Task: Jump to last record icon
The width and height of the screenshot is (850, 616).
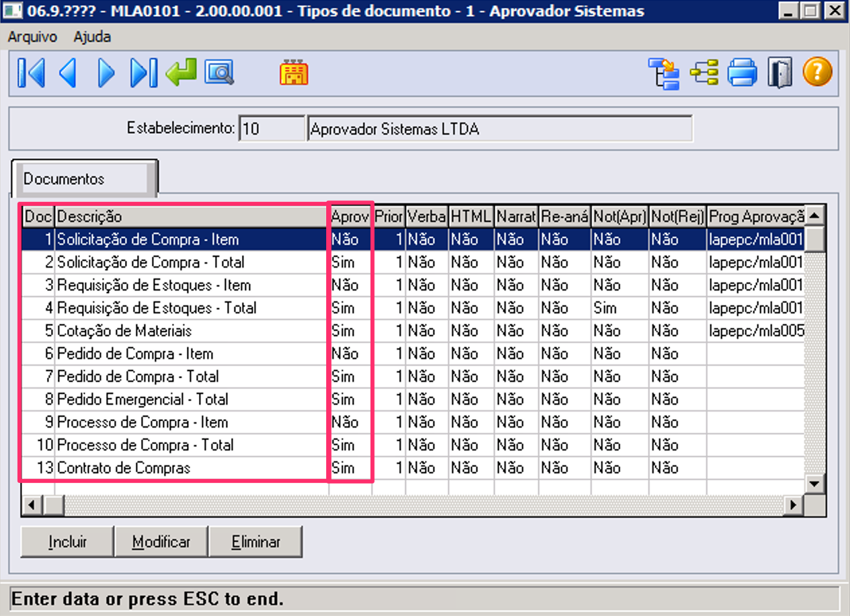Action: [x=143, y=73]
